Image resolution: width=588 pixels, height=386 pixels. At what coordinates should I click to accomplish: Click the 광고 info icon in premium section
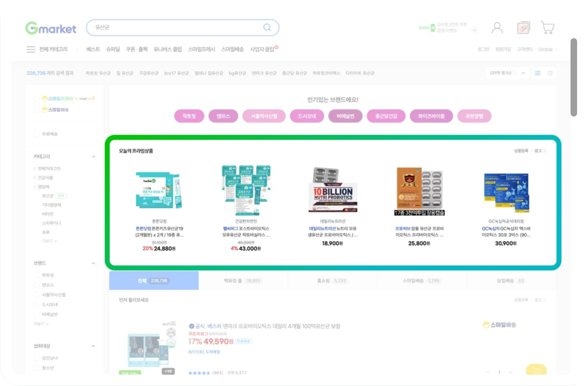[x=545, y=151]
